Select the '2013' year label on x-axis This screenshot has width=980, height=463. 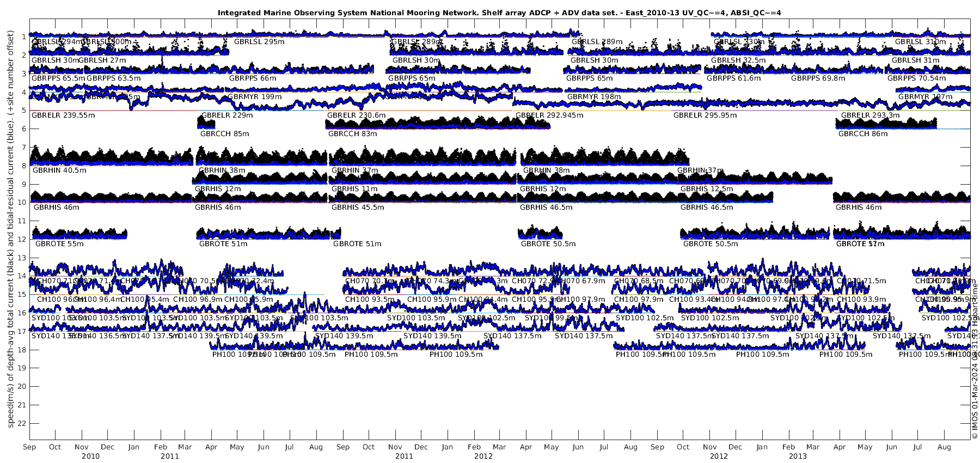click(798, 456)
